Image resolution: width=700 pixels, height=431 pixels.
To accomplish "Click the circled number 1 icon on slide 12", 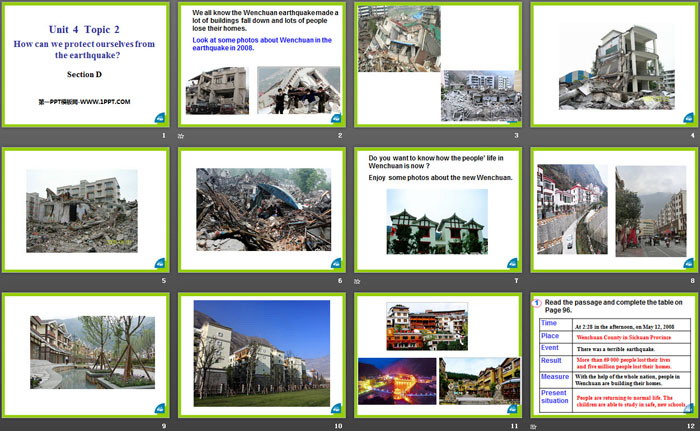I will click(x=537, y=302).
